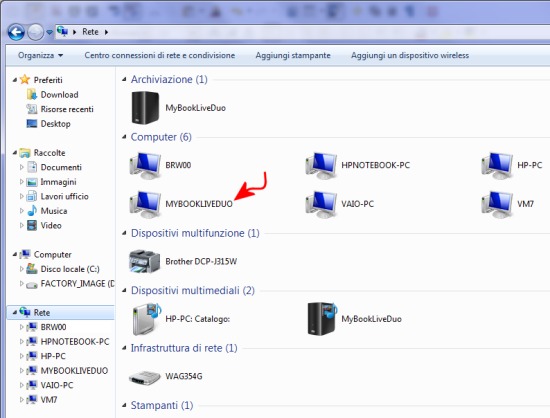Select Musica library in the sidebar
Viewport: 550px width, 418px height.
tap(54, 211)
